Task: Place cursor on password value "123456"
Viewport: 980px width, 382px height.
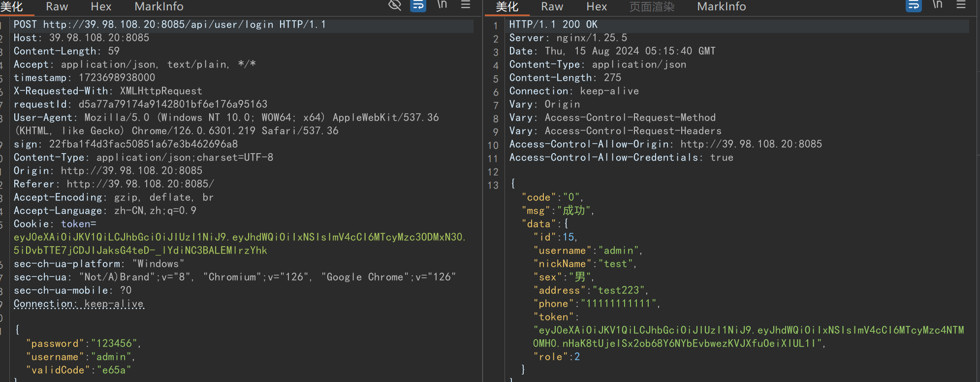Action: point(114,344)
